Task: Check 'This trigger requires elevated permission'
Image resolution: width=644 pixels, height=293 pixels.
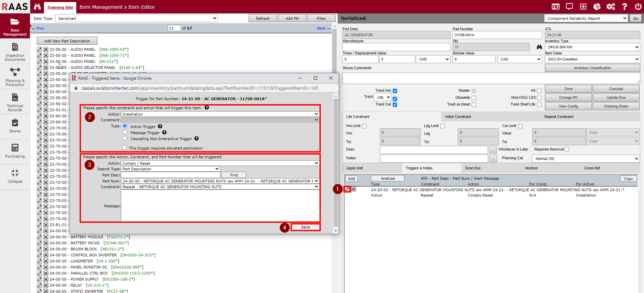Action: click(125, 148)
